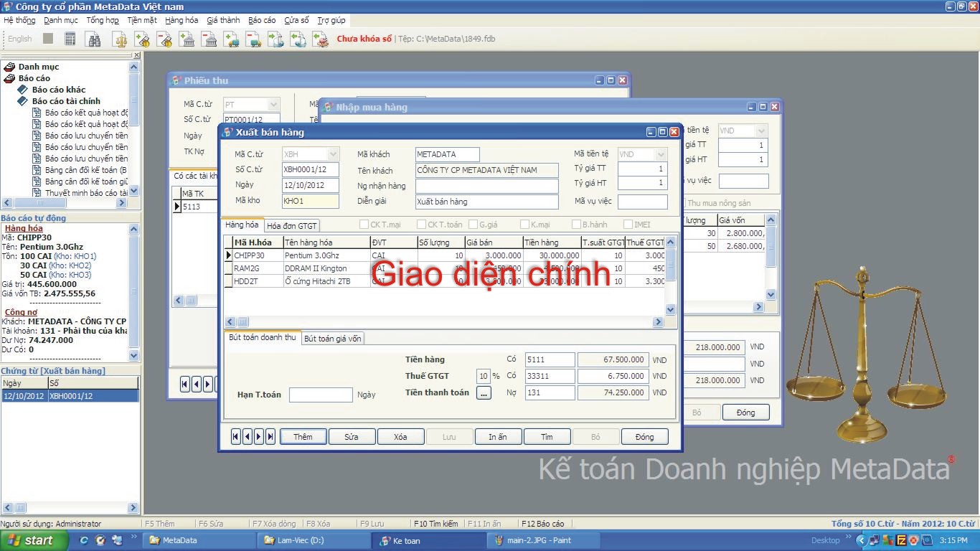
Task: Open Mã C.từ dropdown showing XBH
Action: (x=333, y=154)
